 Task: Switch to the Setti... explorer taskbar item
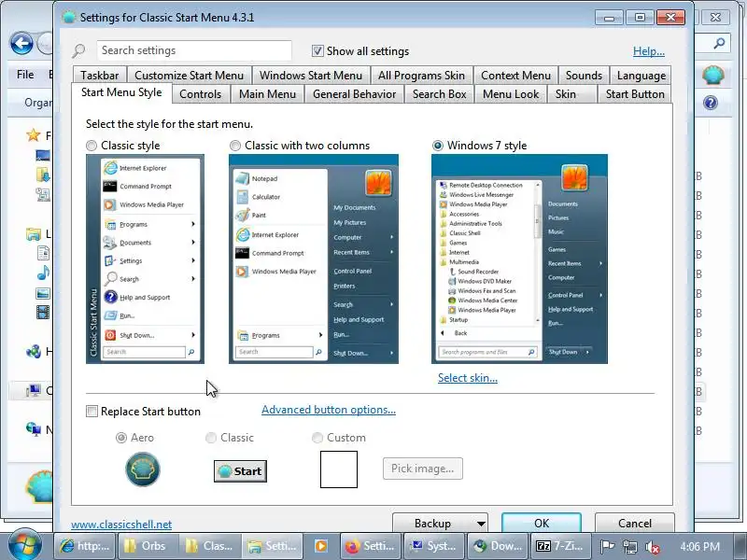(274, 546)
